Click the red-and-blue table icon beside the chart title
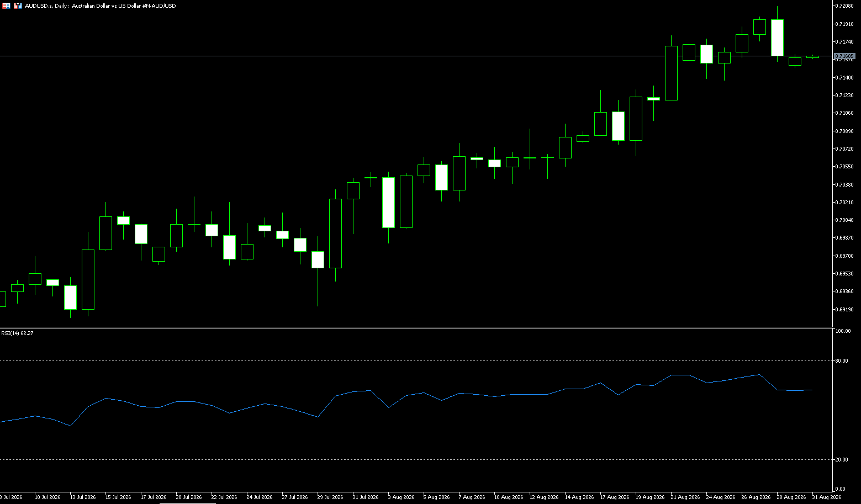861x504 pixels. [6, 6]
